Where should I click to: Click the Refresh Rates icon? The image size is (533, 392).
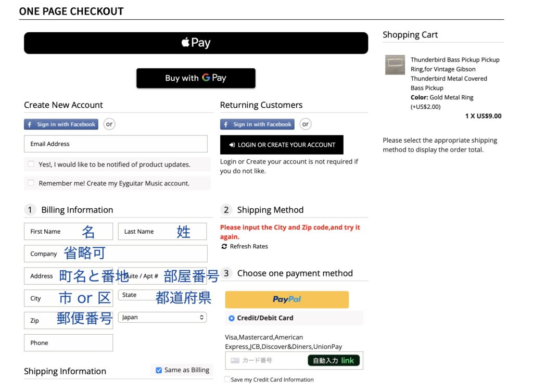pos(224,246)
